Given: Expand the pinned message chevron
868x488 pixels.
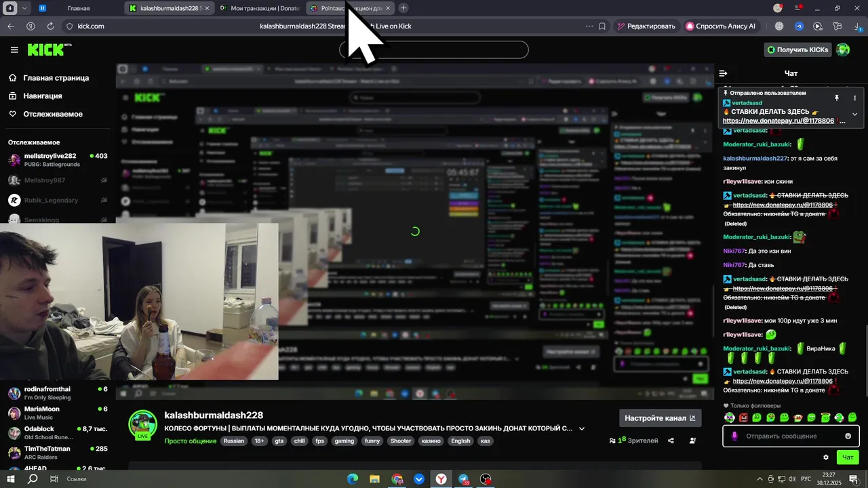Looking at the screenshot, I should point(854,114).
